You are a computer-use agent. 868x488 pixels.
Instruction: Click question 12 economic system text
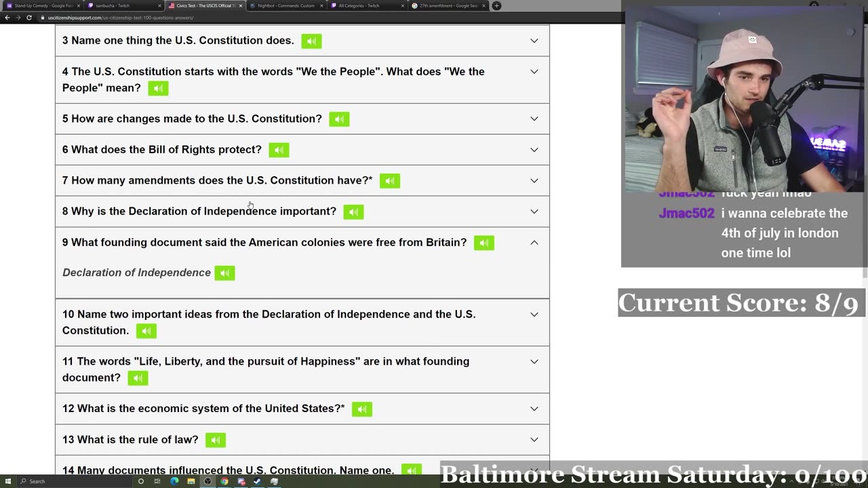click(203, 409)
